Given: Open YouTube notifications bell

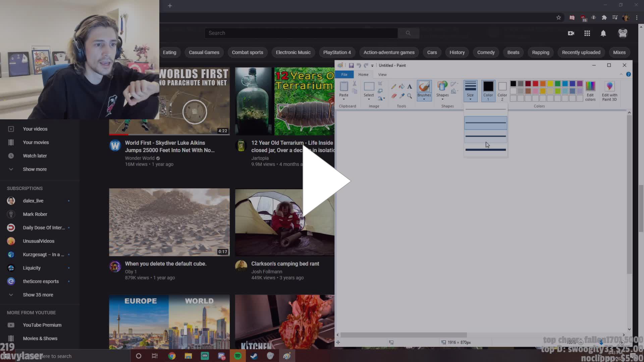Looking at the screenshot, I should pos(603,33).
